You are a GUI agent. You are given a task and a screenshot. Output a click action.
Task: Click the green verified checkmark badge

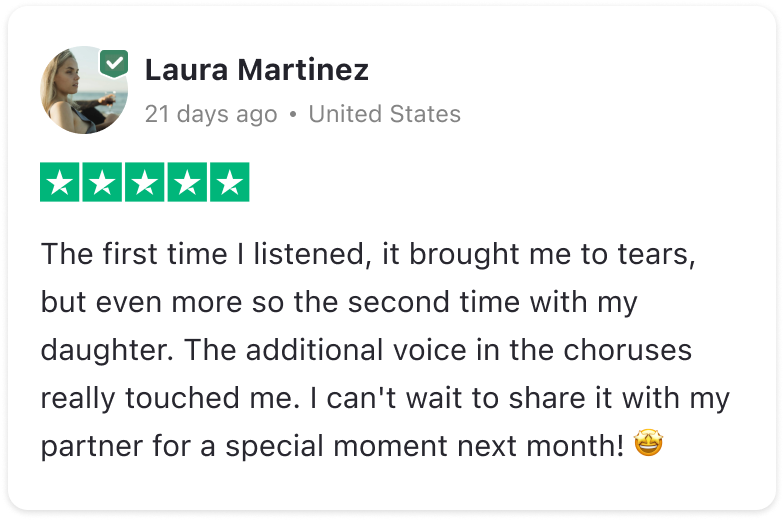point(114,63)
